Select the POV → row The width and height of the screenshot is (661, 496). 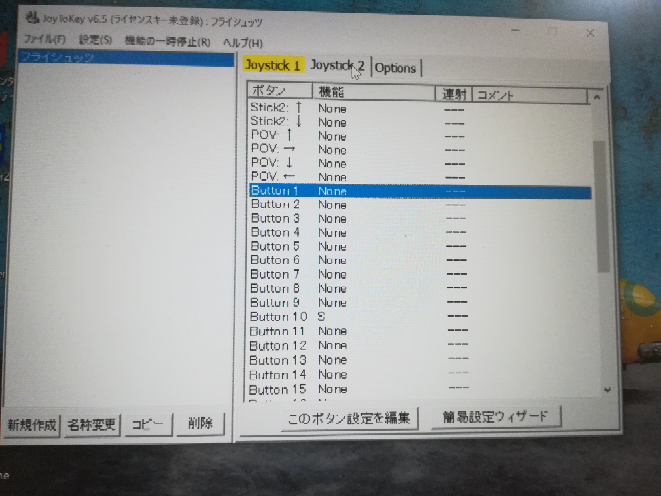pyautogui.click(x=419, y=150)
